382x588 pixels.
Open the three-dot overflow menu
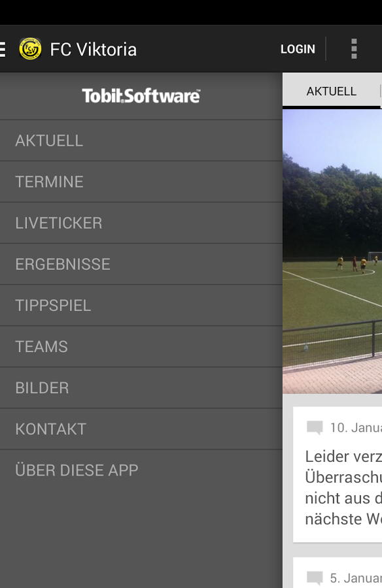(x=354, y=49)
